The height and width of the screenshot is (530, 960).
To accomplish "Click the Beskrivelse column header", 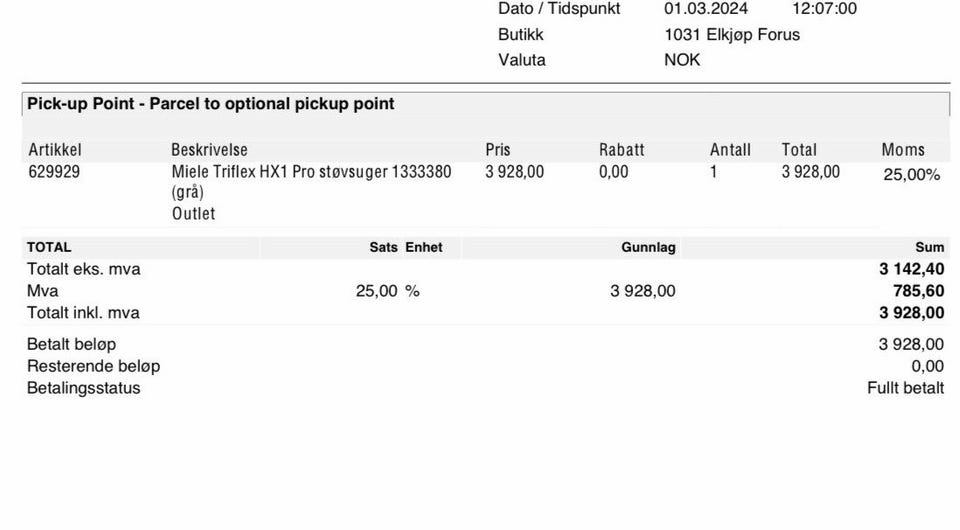I will (x=209, y=150).
